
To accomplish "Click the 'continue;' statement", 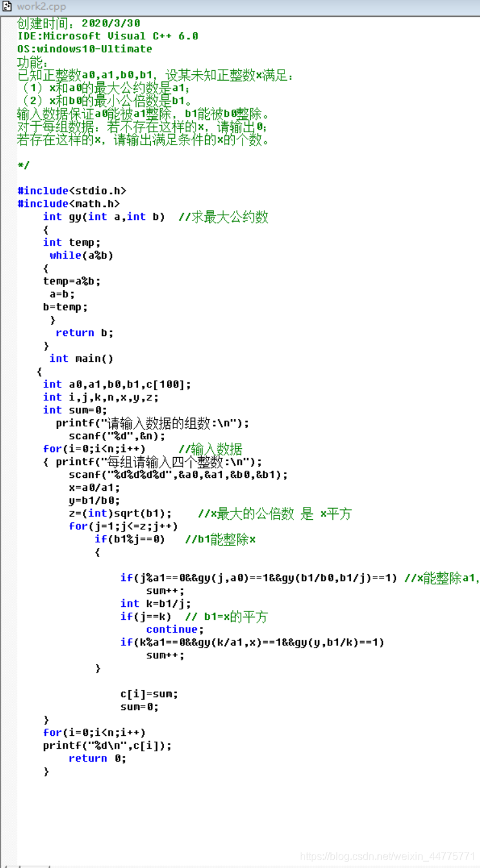I will 175,629.
